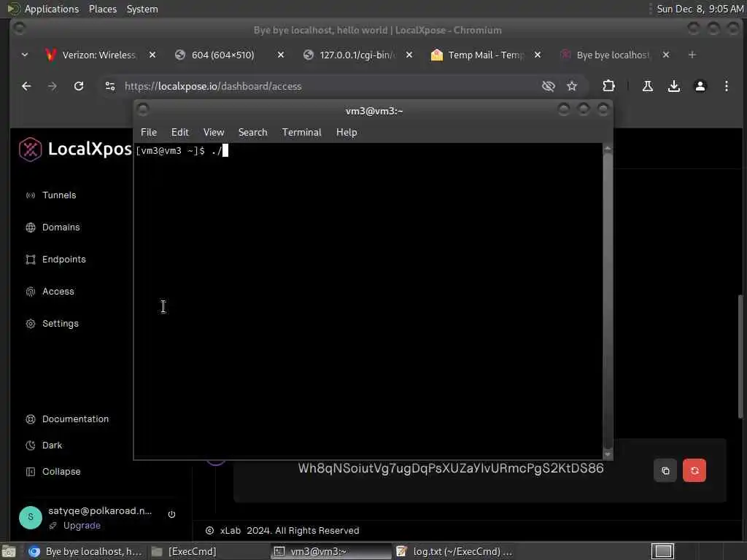Screen dimensions: 747x560
Task: Regenerate access token with red refresh button
Action: (x=694, y=470)
